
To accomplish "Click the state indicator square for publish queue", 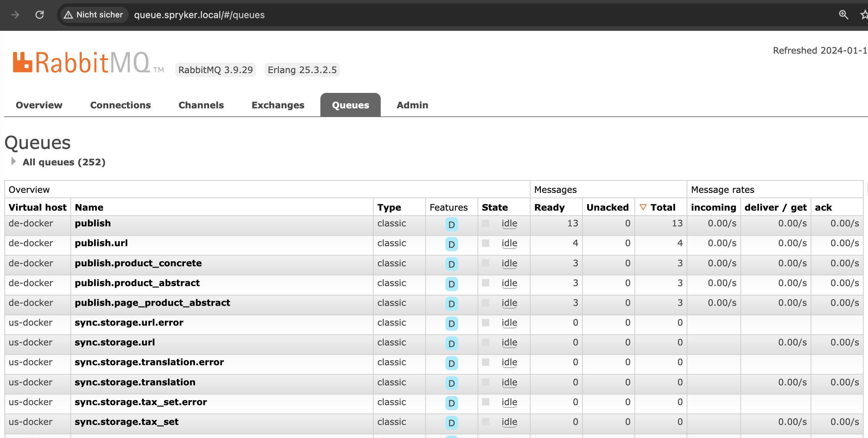I will point(486,224).
